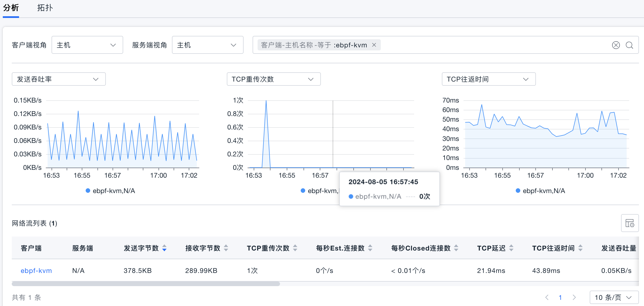Clear all filters with circled X icon
Screen dimensions: 644x306
pos(616,45)
